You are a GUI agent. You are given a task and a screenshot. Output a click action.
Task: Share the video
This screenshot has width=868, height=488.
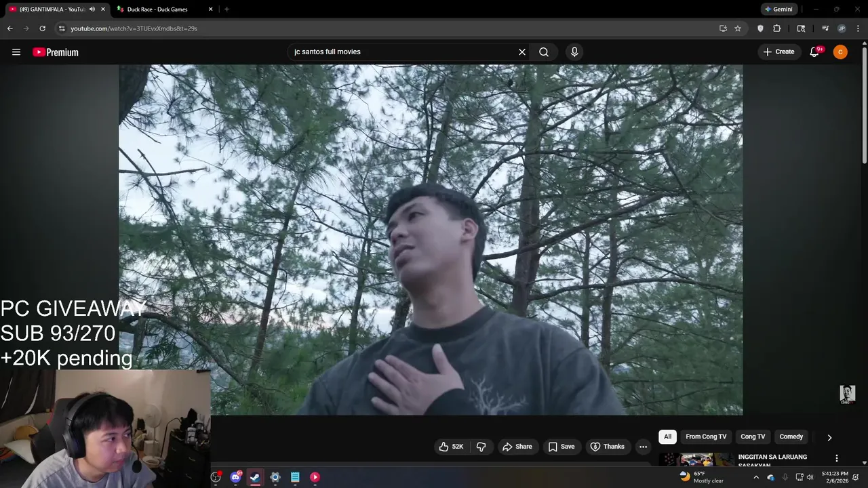pos(517,447)
